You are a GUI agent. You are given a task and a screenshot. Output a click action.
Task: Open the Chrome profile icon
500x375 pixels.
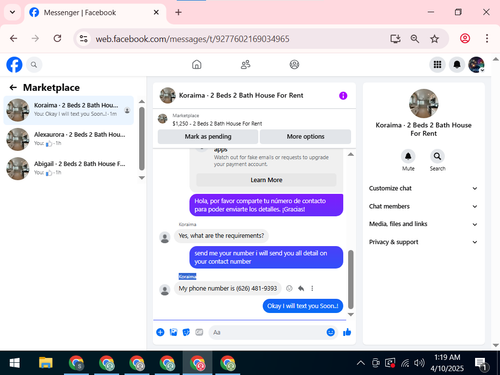tap(465, 39)
